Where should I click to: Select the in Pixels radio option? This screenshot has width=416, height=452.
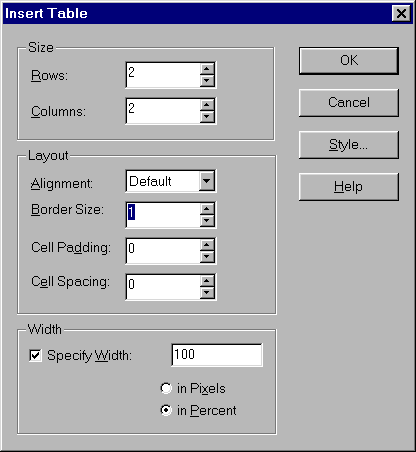[166, 388]
